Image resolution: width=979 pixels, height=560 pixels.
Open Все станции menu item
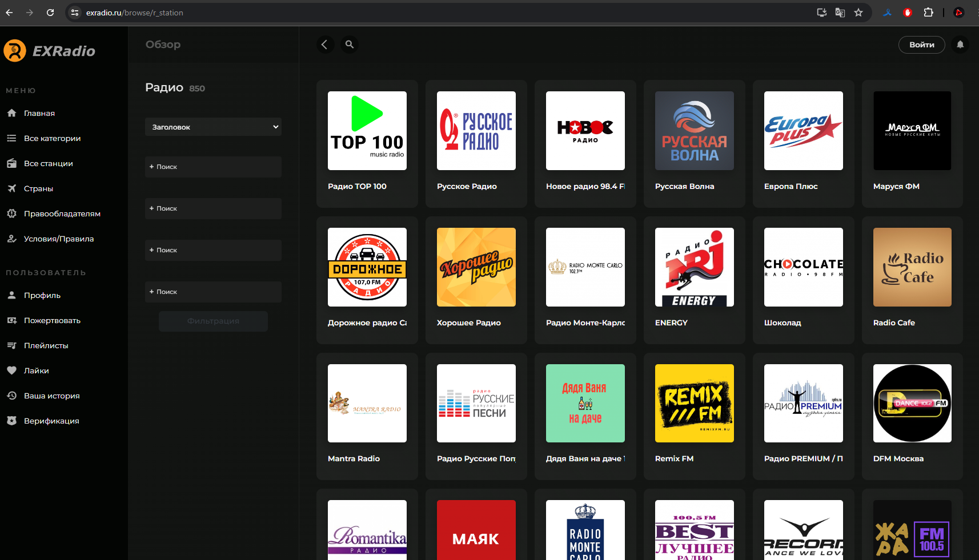pyautogui.click(x=49, y=163)
